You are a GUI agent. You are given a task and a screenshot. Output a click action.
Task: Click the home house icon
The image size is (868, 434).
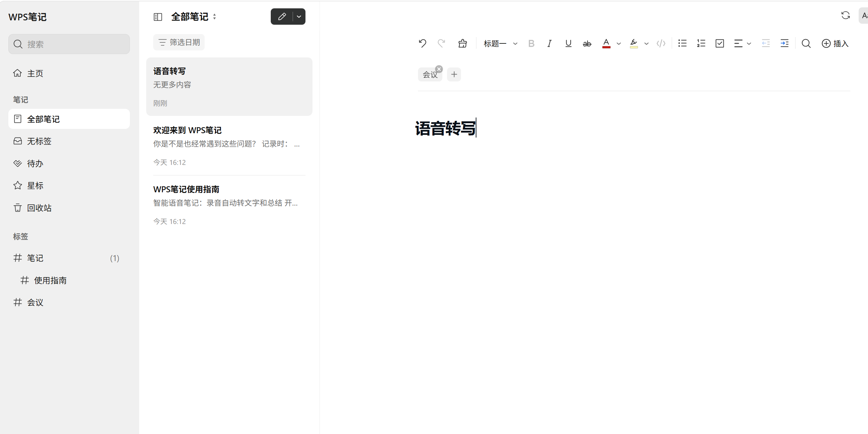[17, 73]
